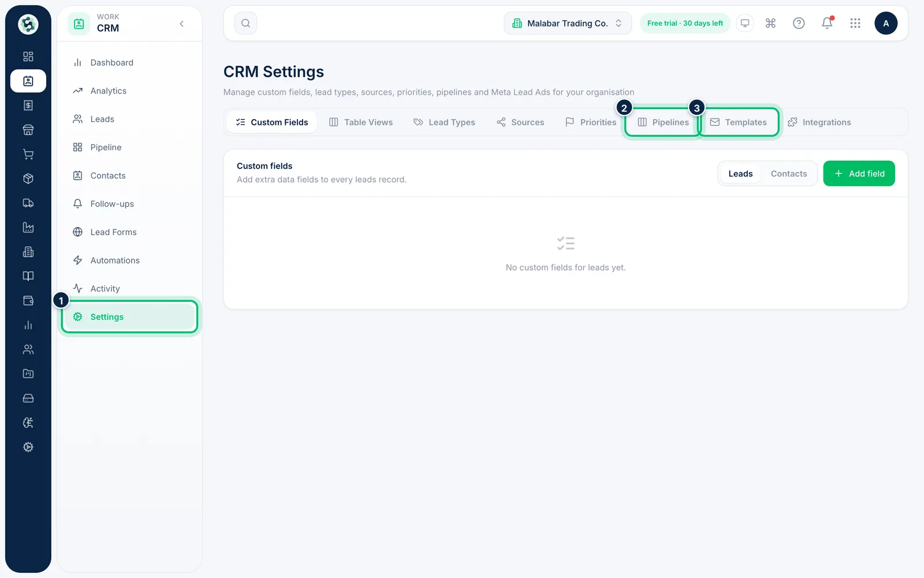Open the Integrations tab
This screenshot has width=924, height=578.
click(819, 122)
